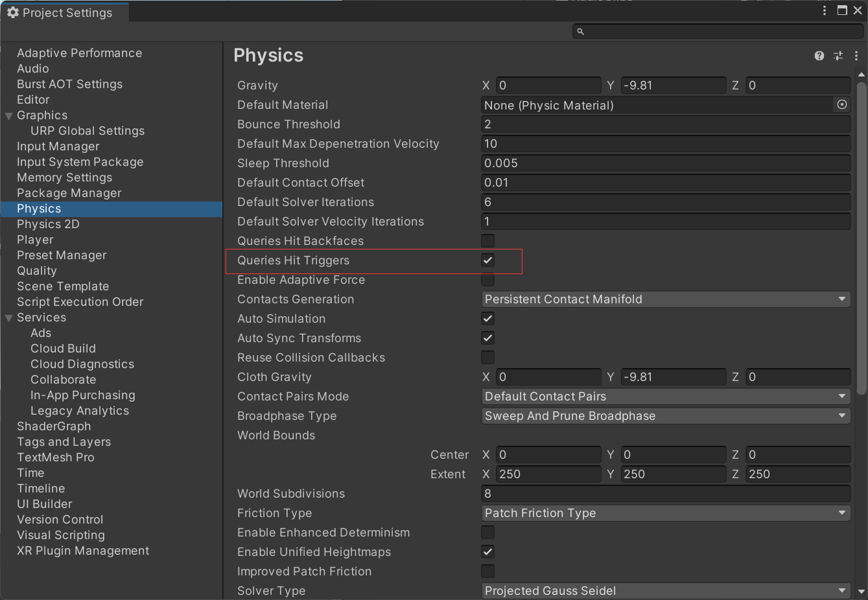
Task: Click Default Max Depenetration Velocity field
Action: tap(666, 143)
